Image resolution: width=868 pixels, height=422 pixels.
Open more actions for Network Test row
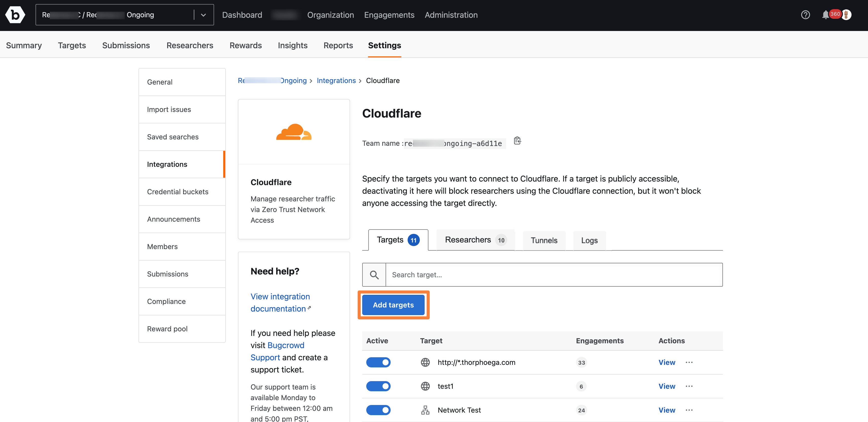point(689,410)
